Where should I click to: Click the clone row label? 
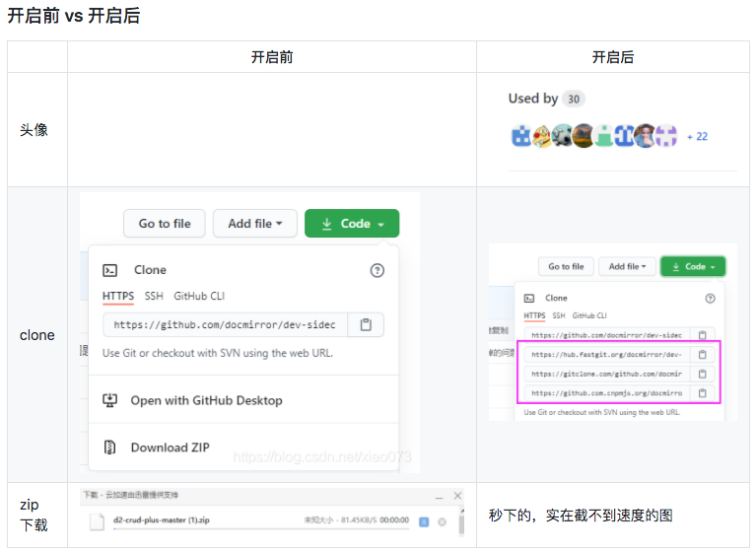[x=37, y=335]
